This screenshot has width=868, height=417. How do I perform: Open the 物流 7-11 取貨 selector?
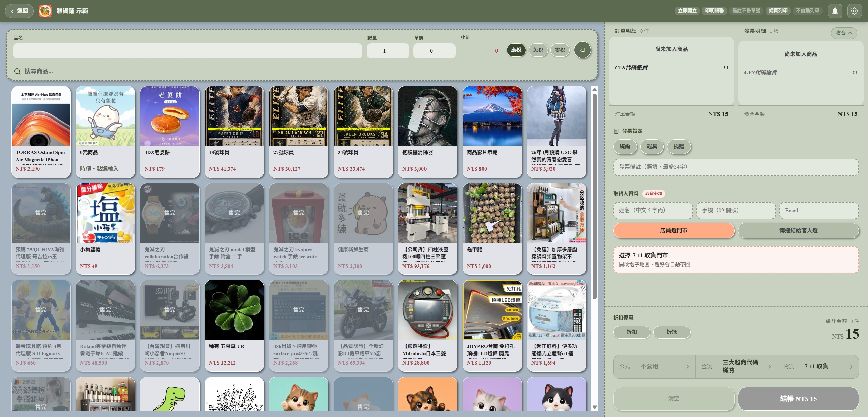(818, 366)
